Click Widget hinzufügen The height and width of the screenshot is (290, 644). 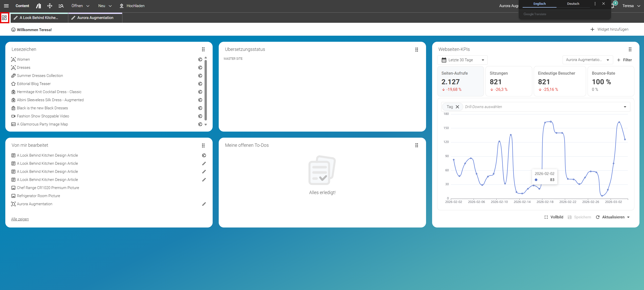pyautogui.click(x=609, y=29)
